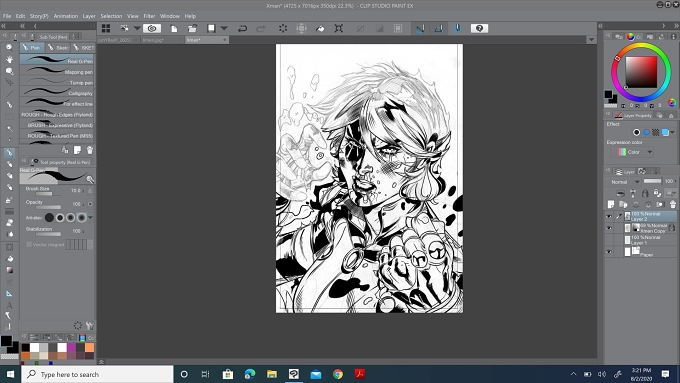Screen dimensions: 680x383
Task: Choose ROUGH - Textured Pen sub tool
Action: click(57, 136)
